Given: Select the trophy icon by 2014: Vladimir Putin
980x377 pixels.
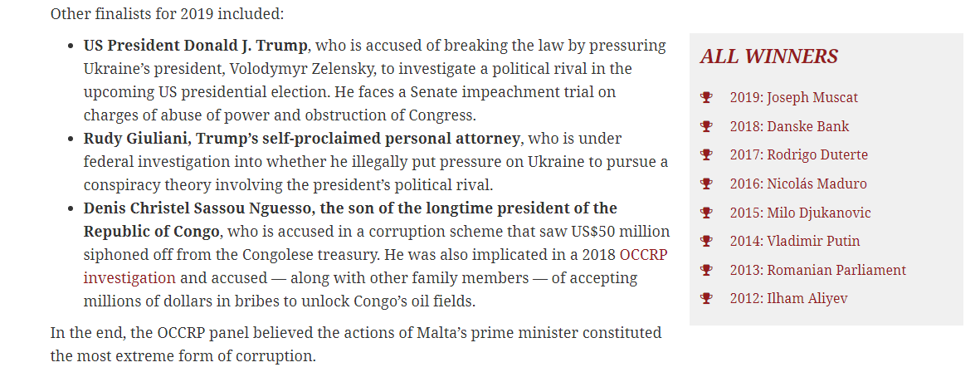Looking at the screenshot, I should coord(706,242).
